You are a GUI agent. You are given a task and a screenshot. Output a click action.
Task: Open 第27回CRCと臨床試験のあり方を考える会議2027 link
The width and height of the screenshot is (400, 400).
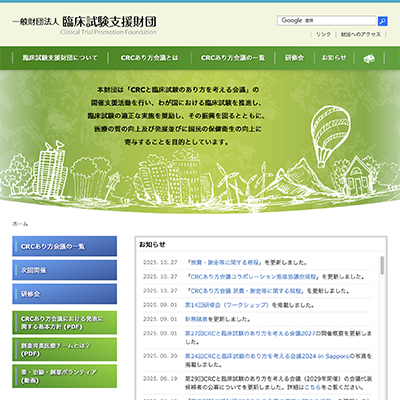pos(250,333)
